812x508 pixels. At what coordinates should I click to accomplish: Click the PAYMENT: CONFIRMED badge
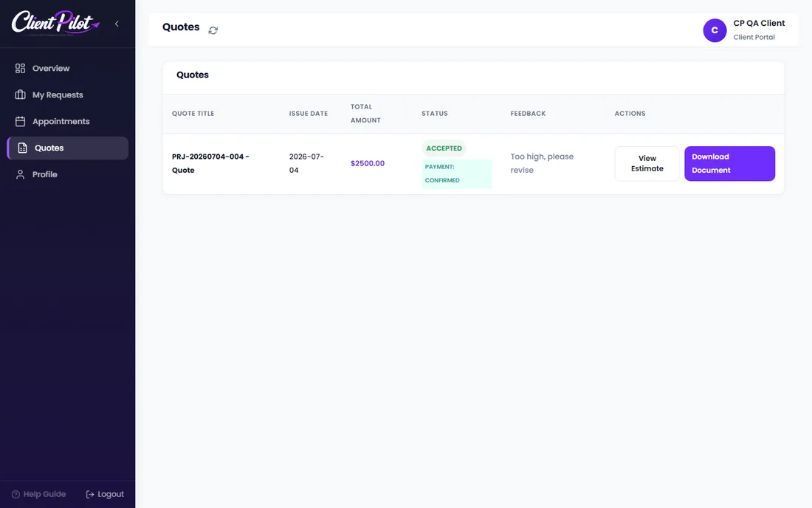[x=456, y=174]
